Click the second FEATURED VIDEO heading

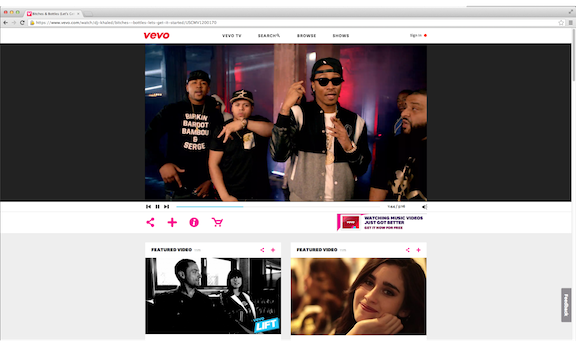click(317, 250)
